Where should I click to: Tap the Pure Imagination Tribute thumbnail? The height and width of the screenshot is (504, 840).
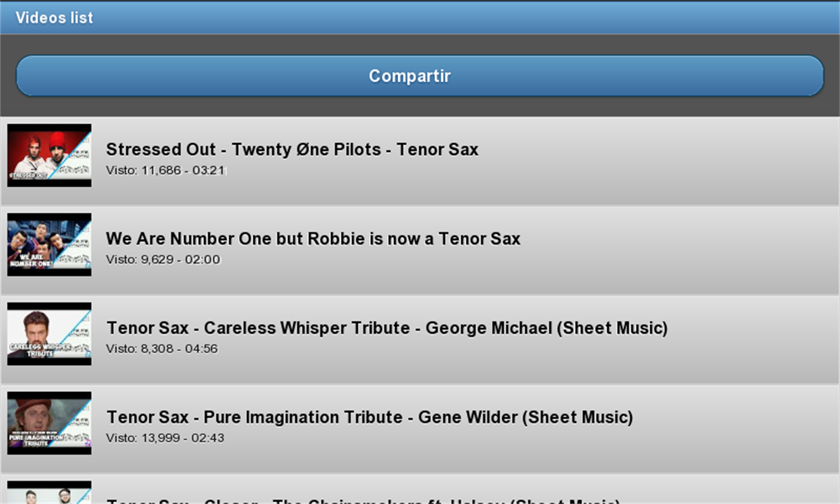point(49,422)
